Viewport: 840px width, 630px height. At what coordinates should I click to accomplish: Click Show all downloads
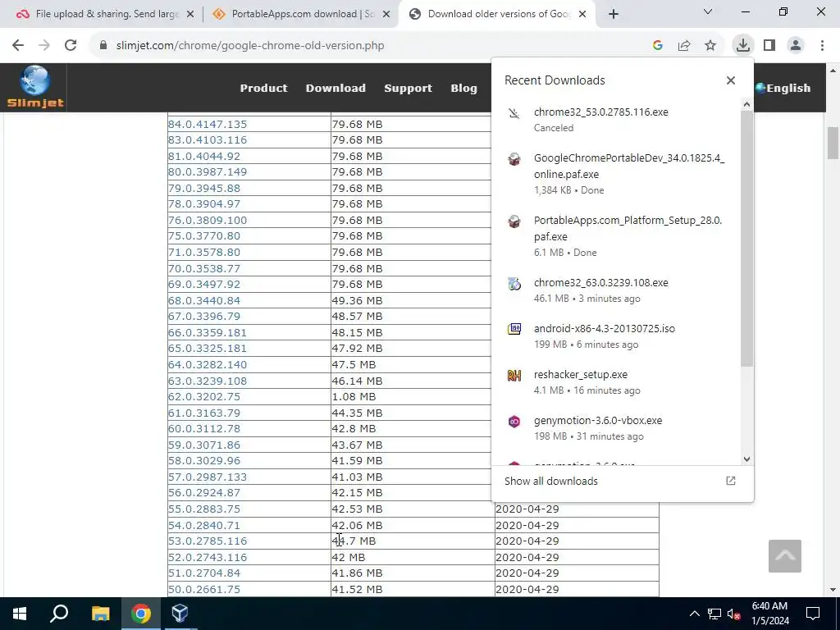[551, 481]
